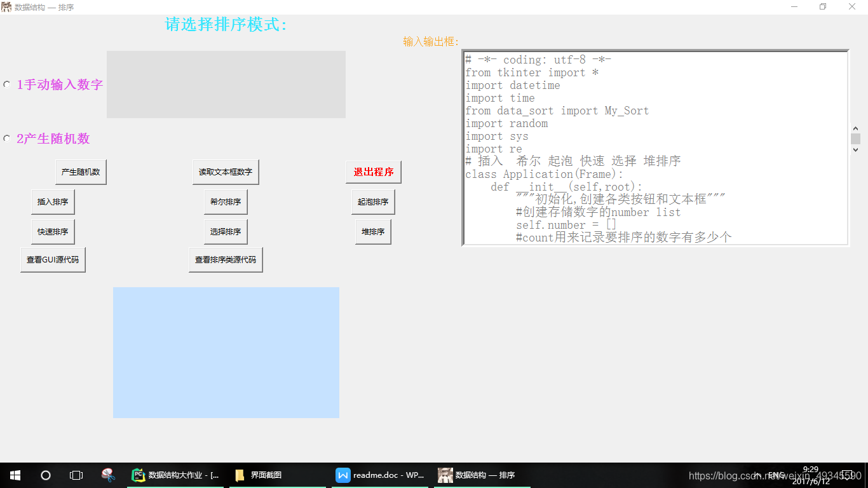
Task: Click the 'class Application(Frame):' line
Action: pos(545,174)
